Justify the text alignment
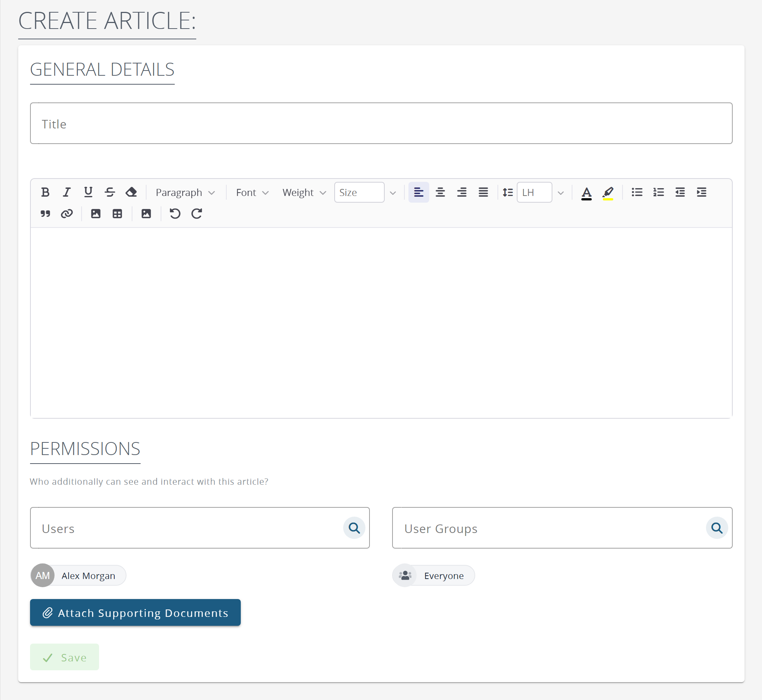 [483, 192]
